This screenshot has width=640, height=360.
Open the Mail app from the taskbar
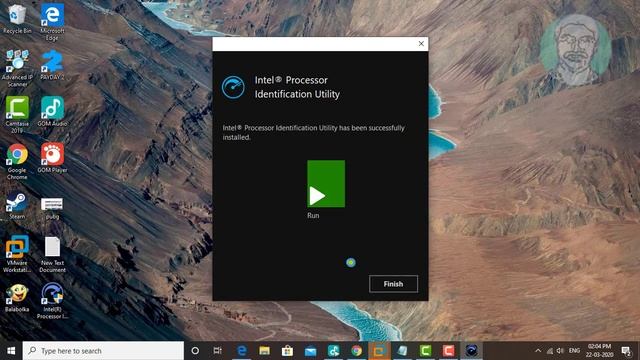click(310, 351)
